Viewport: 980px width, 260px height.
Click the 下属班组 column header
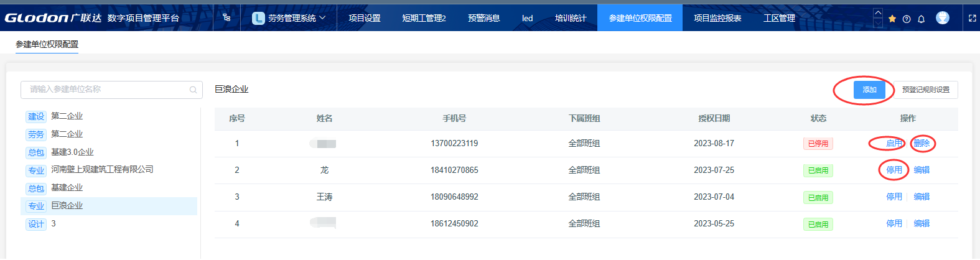point(584,118)
